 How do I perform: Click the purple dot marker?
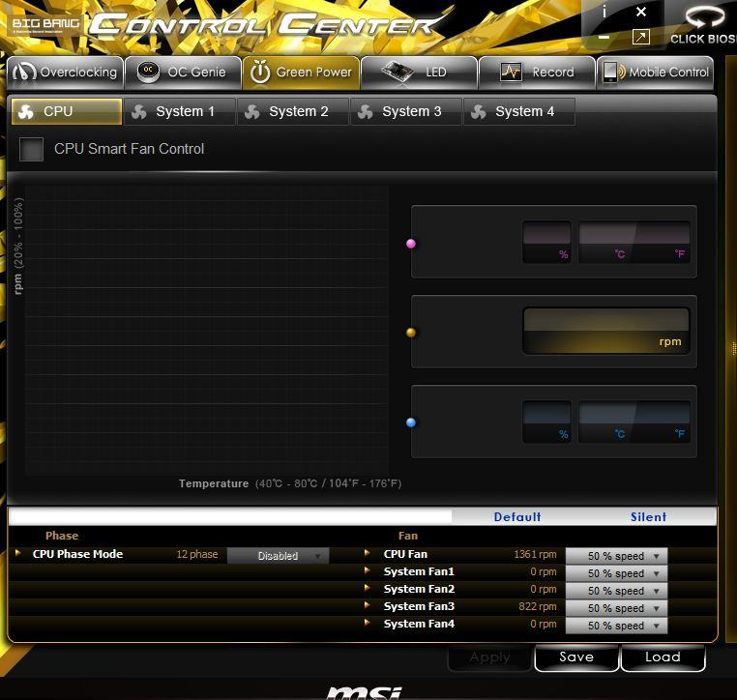pos(411,244)
